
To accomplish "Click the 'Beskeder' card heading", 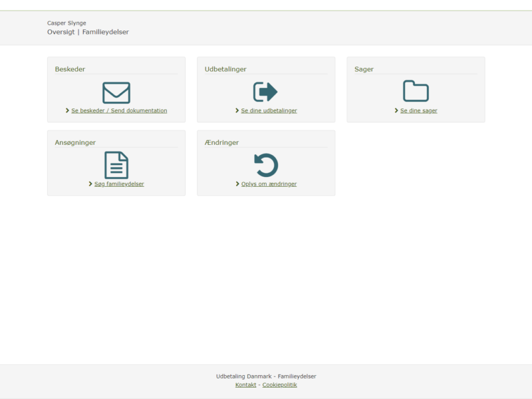I will click(70, 69).
